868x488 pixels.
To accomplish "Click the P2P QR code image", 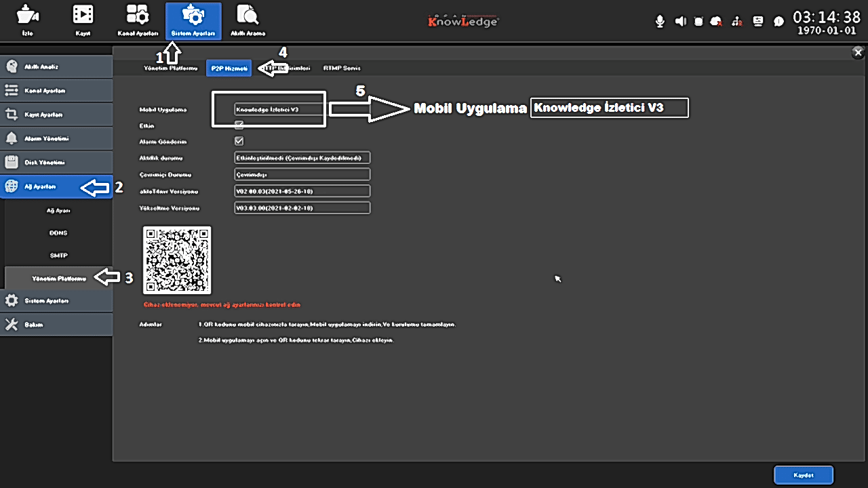I will [177, 260].
